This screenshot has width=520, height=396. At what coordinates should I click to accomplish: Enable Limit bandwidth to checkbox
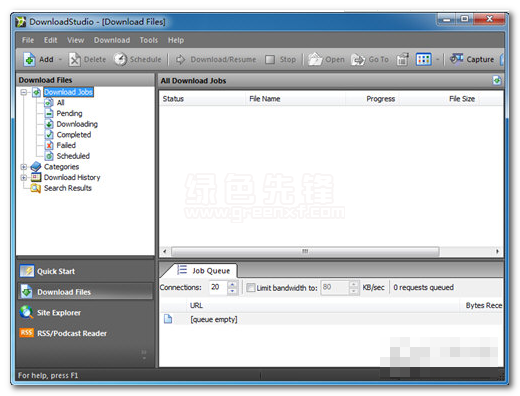[251, 288]
